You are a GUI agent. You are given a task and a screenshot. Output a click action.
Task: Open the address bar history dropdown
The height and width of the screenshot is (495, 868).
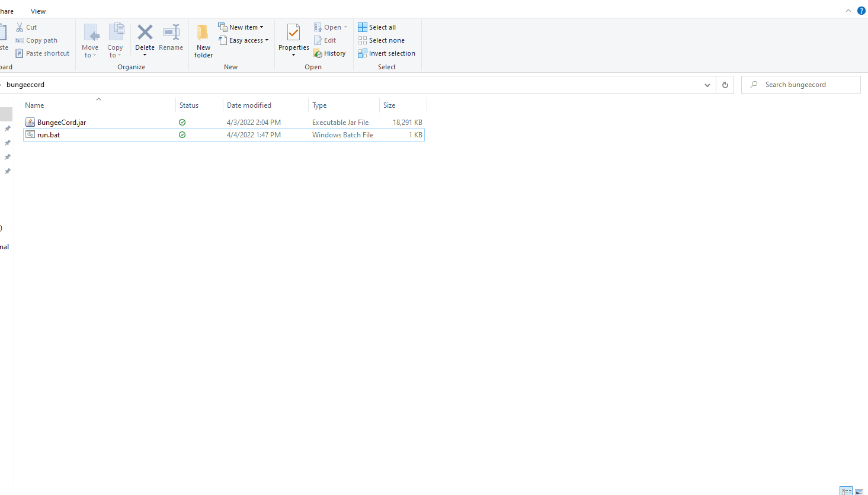[x=707, y=85]
